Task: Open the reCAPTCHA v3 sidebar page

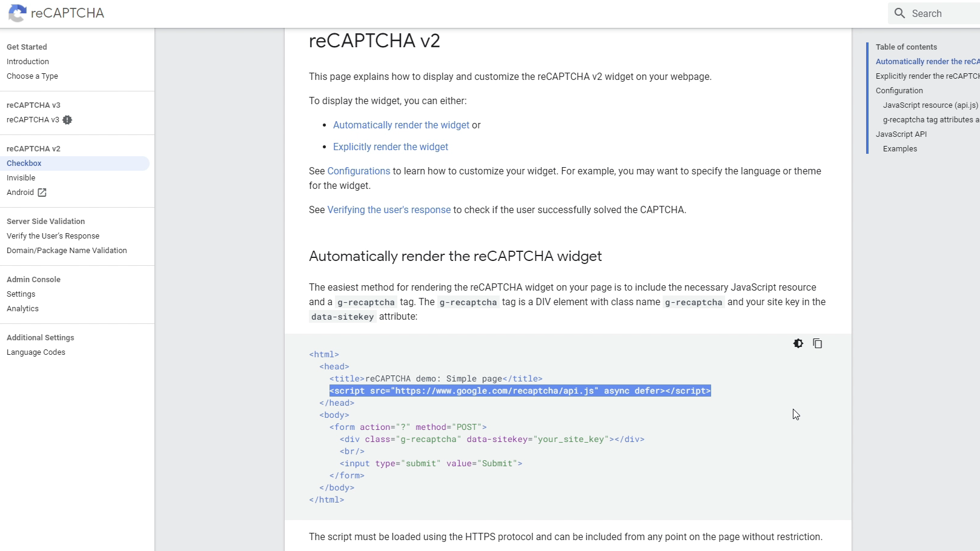Action: point(33,120)
